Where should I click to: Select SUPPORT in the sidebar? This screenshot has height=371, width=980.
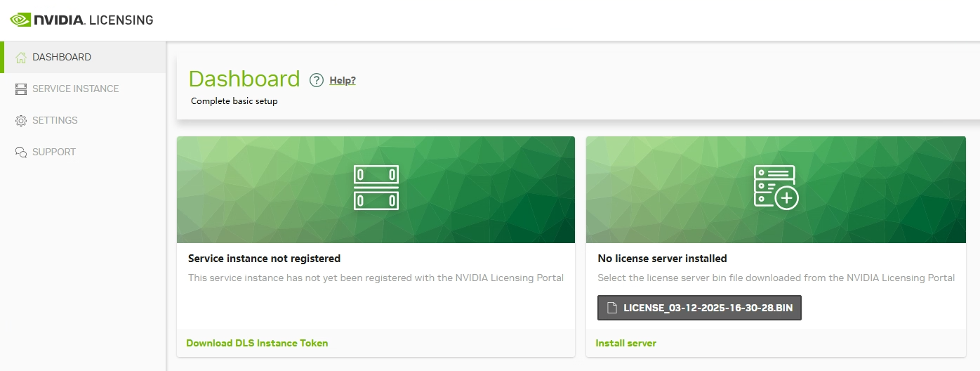click(54, 152)
